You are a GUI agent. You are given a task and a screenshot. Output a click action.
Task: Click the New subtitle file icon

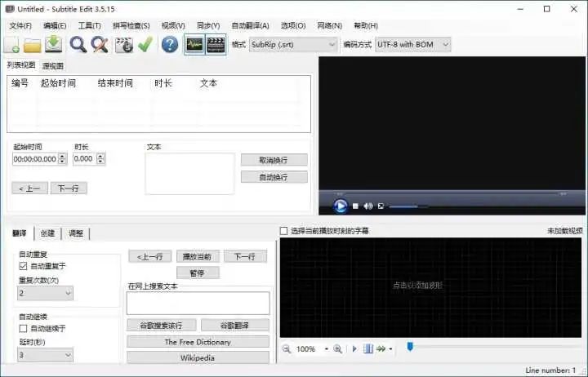coord(12,44)
